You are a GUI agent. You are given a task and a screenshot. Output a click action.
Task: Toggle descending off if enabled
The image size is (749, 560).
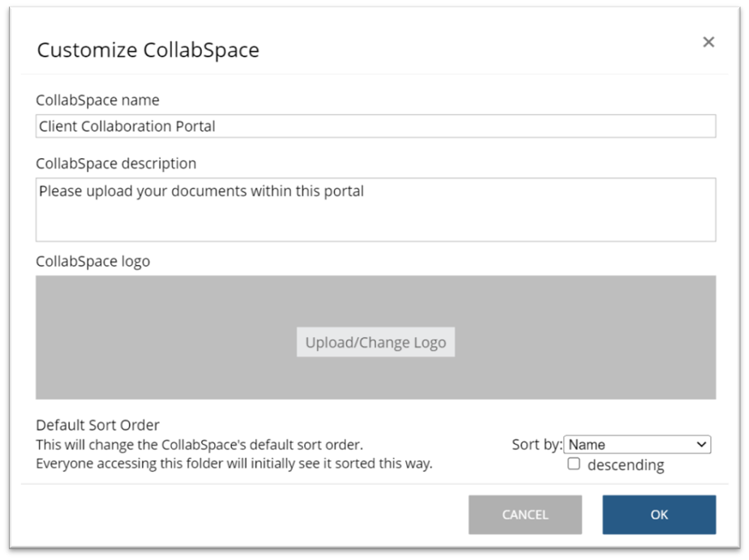pyautogui.click(x=574, y=463)
